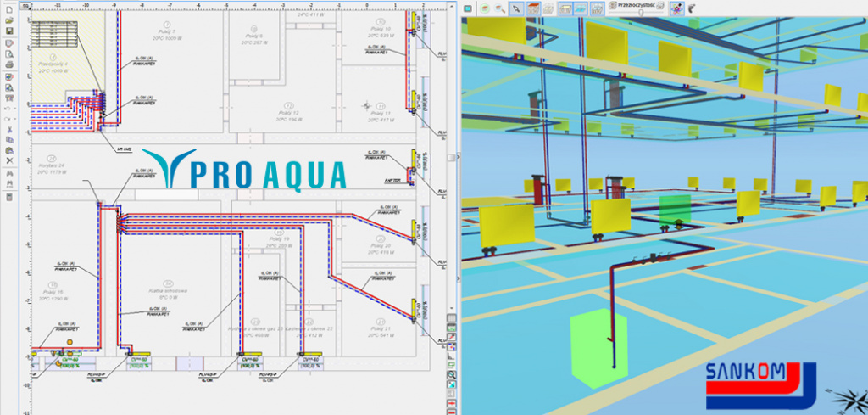Select room label Pokój 21
The image size is (868, 415).
(x=380, y=328)
